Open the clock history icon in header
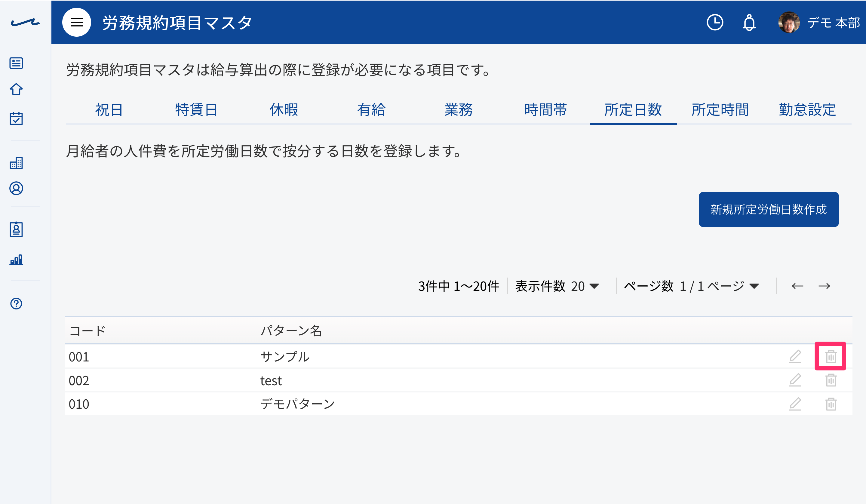Screen dimensions: 866x504 pos(715,22)
